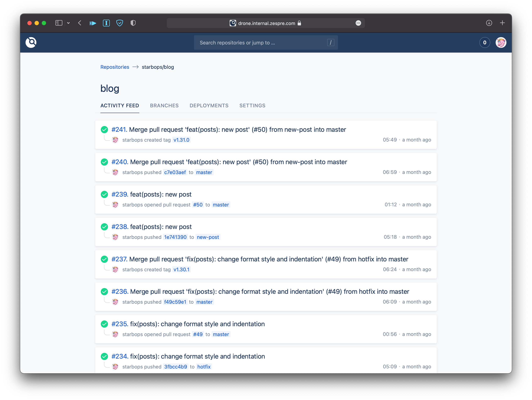
Task: Click master branch tag on build #240
Action: 204,172
